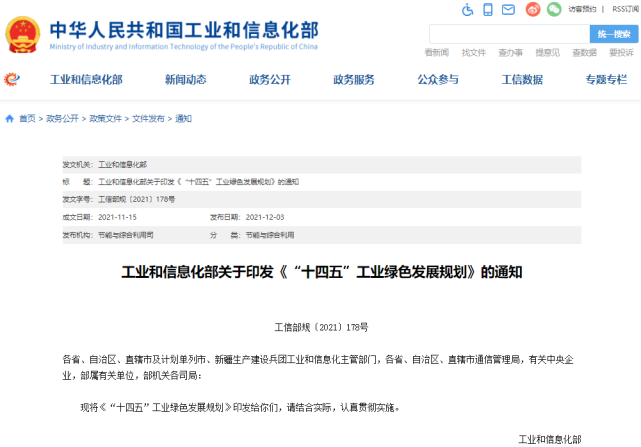Click the sentence starting 现将《“十四五”
The image size is (641, 447).
240,407
